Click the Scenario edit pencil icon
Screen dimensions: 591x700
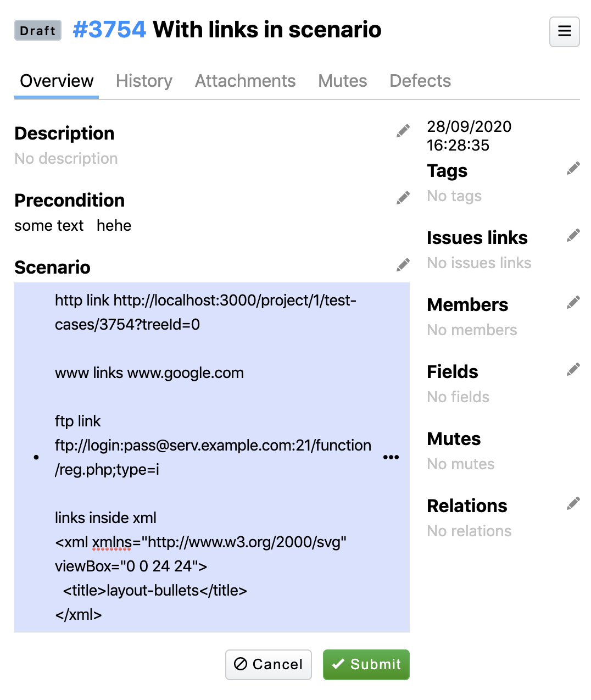pyautogui.click(x=403, y=265)
